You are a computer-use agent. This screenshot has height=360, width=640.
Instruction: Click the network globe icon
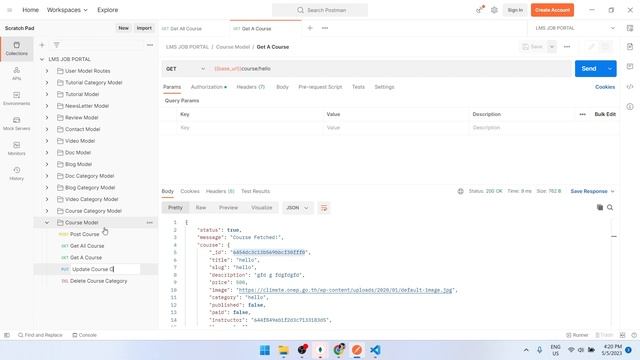pyautogui.click(x=460, y=191)
